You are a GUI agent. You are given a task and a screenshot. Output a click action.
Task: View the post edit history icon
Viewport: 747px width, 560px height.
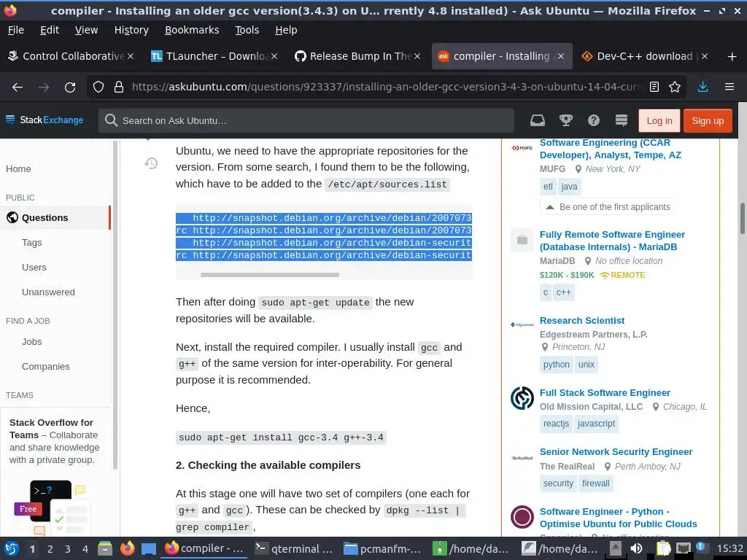pyautogui.click(x=151, y=163)
